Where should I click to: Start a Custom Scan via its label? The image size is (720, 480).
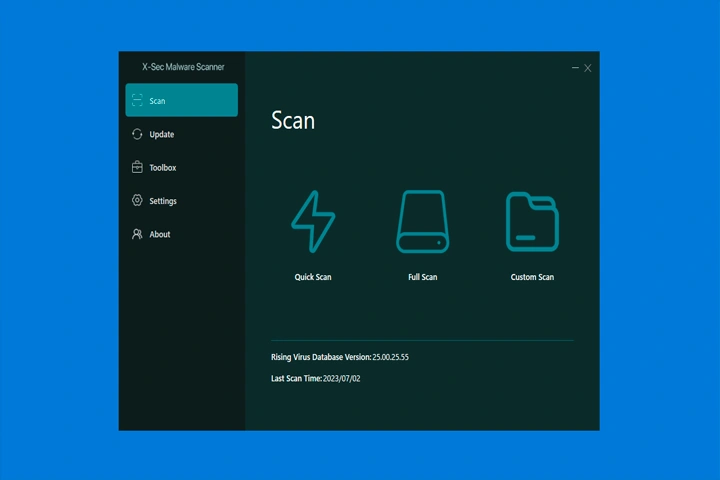click(532, 277)
